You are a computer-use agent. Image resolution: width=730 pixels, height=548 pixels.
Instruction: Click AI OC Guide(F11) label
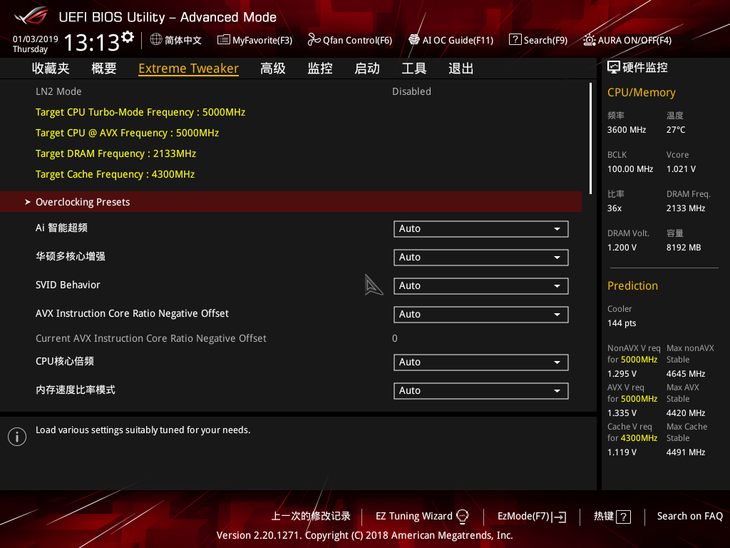[458, 41]
